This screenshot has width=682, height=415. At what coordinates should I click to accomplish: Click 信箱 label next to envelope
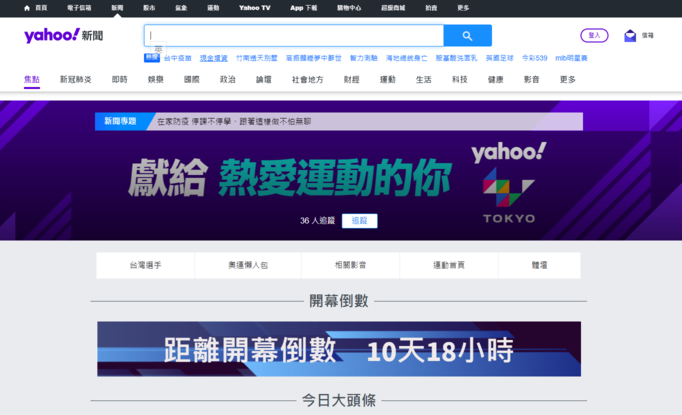(x=648, y=36)
